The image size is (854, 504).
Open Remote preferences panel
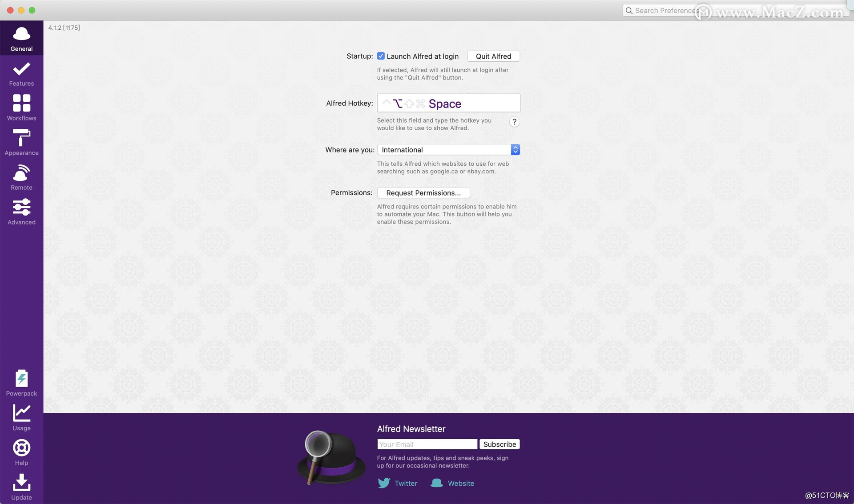(21, 177)
